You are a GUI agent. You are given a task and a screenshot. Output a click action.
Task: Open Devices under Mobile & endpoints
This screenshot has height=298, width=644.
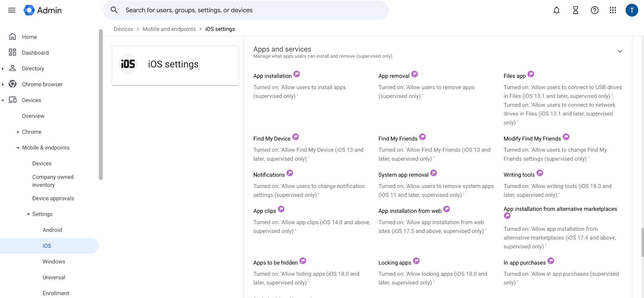(42, 164)
